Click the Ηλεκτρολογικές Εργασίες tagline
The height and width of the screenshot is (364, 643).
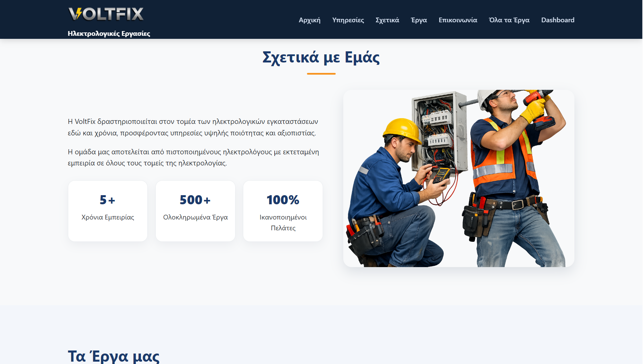click(x=109, y=33)
